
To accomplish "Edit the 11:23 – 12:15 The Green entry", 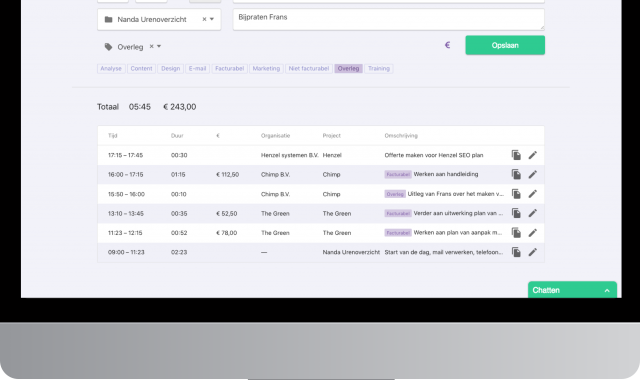I will point(533,233).
